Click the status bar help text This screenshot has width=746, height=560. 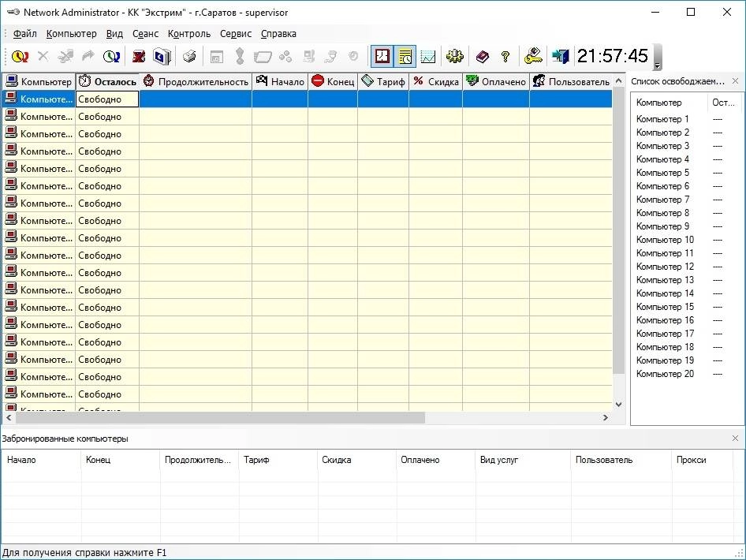pyautogui.click(x=84, y=552)
